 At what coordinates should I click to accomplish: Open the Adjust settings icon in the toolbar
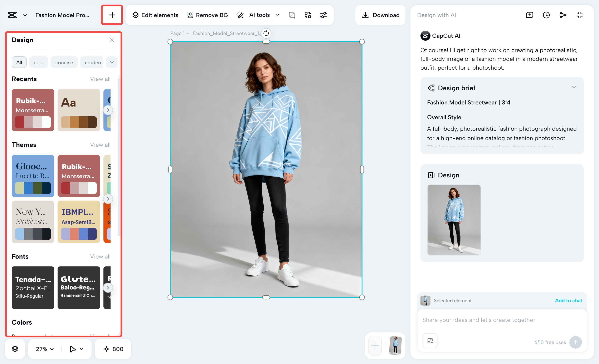coord(323,15)
